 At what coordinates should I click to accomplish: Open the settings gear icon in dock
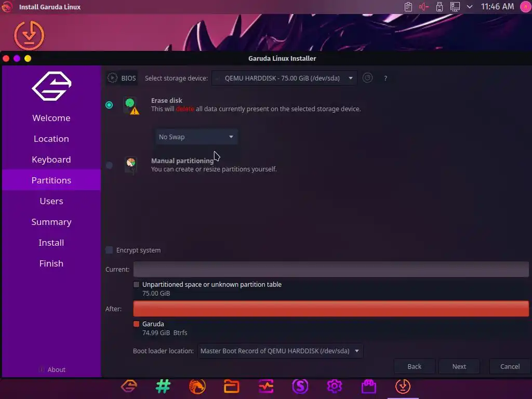(335, 386)
